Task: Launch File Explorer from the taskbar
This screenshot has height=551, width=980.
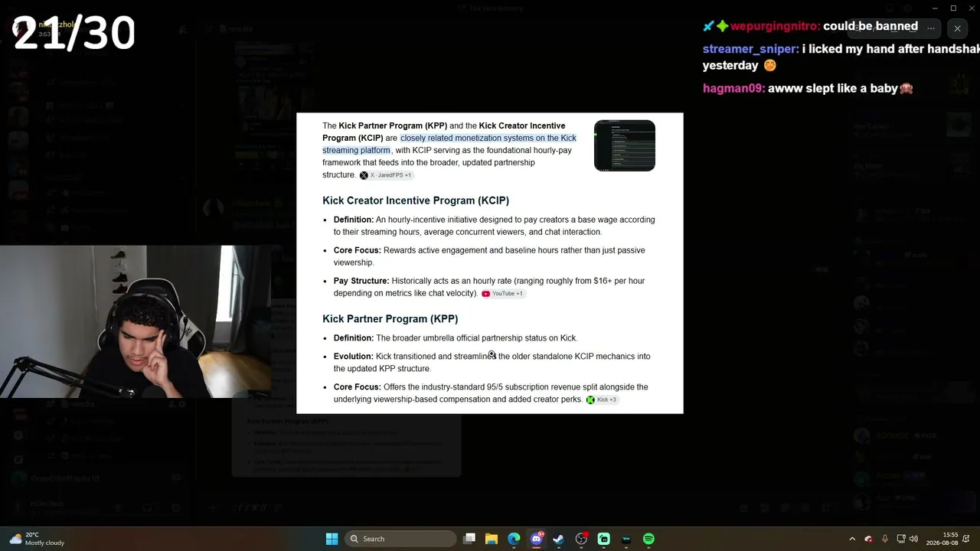Action: click(492, 539)
